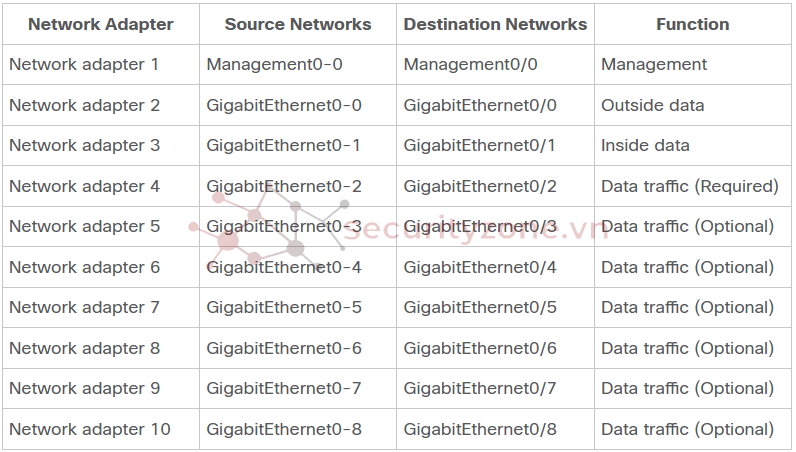Click the Source Networks column header
The width and height of the screenshot is (796, 452).
click(297, 24)
